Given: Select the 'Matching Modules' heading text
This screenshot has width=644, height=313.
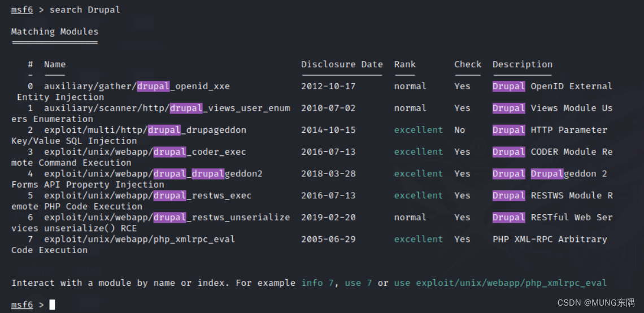Looking at the screenshot, I should [x=55, y=31].
